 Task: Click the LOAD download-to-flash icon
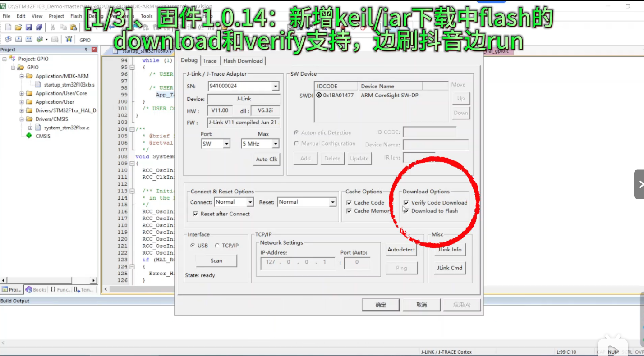pyautogui.click(x=69, y=39)
